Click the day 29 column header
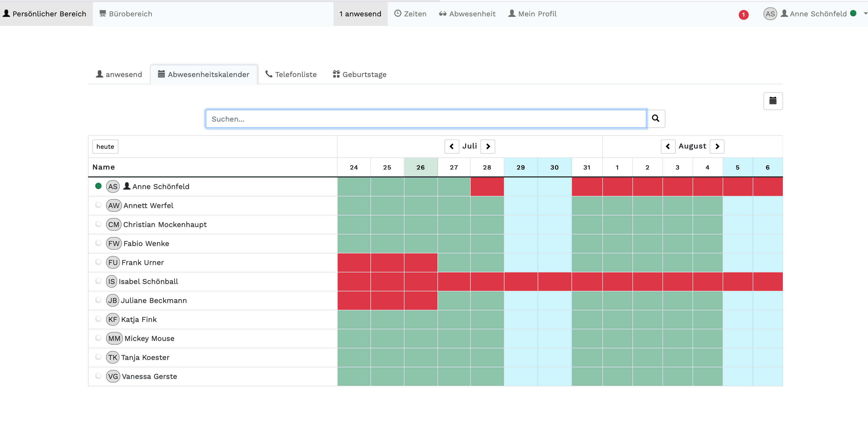868x424 pixels. pyautogui.click(x=521, y=167)
